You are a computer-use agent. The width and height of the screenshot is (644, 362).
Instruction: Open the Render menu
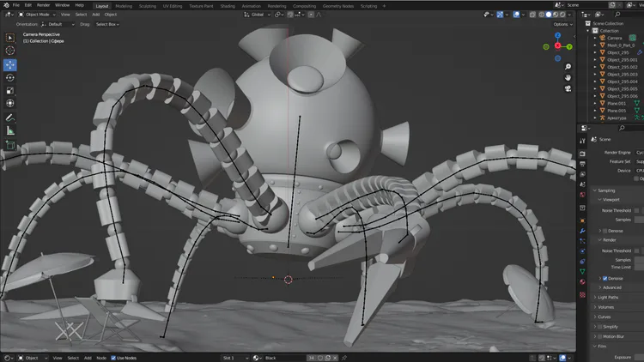point(43,5)
